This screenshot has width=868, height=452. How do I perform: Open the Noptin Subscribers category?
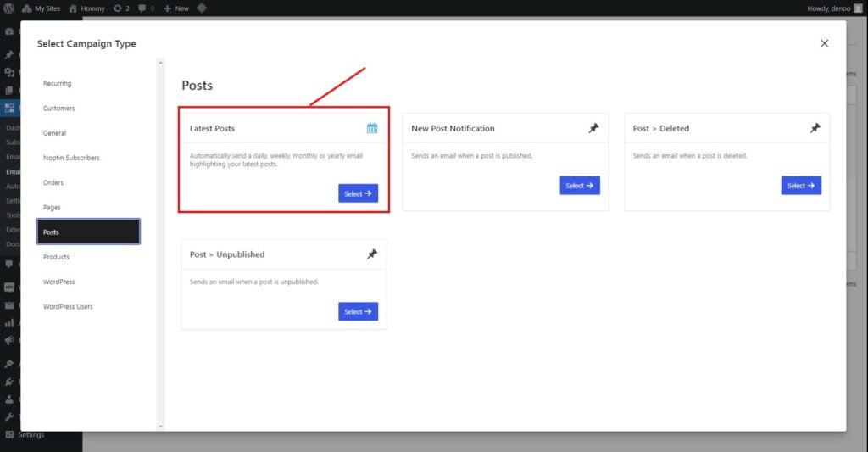(x=71, y=158)
